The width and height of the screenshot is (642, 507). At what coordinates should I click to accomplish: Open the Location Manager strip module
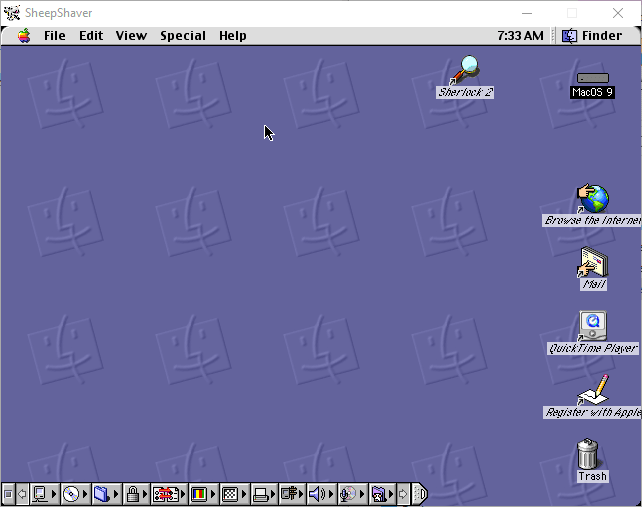point(169,494)
